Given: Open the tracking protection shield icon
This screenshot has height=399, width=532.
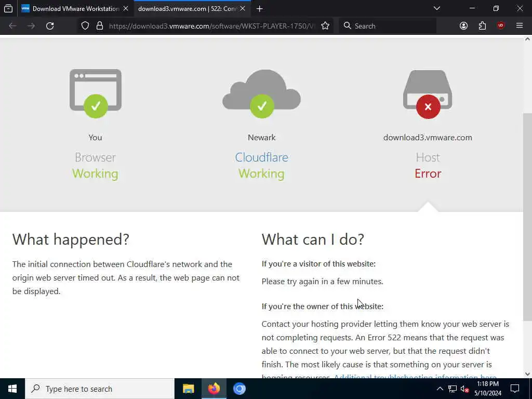Looking at the screenshot, I should 85,26.
